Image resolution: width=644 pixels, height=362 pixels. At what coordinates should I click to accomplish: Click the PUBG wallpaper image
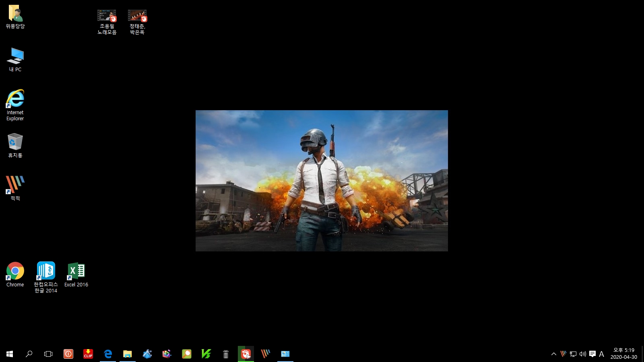click(x=322, y=181)
